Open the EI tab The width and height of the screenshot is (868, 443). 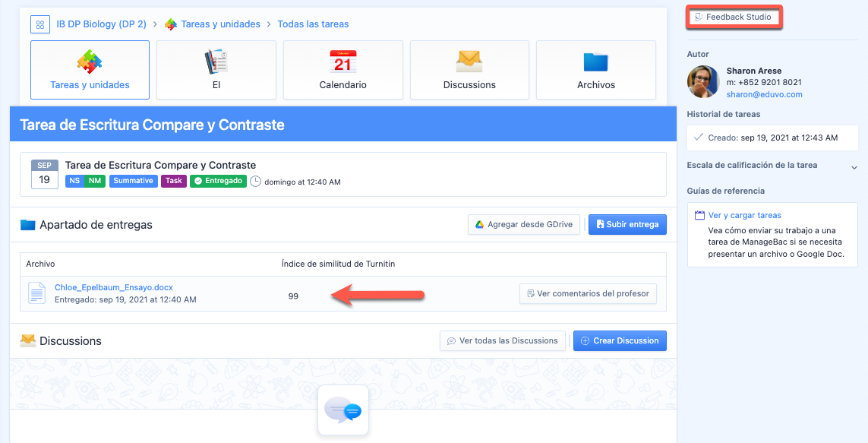coord(216,70)
